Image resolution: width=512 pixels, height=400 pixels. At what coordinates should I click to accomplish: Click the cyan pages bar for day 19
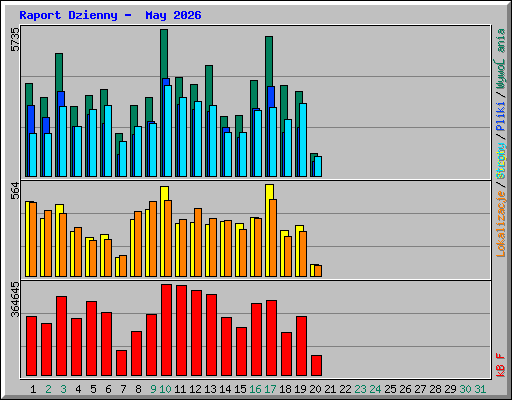(x=303, y=140)
